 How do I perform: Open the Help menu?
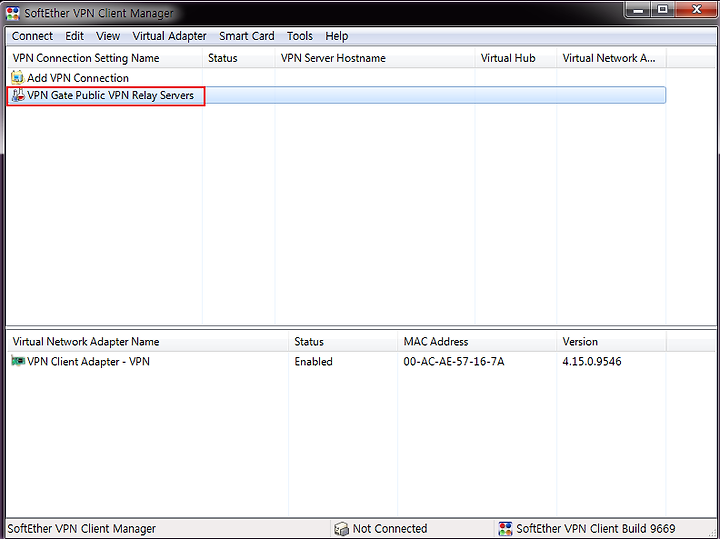337,36
